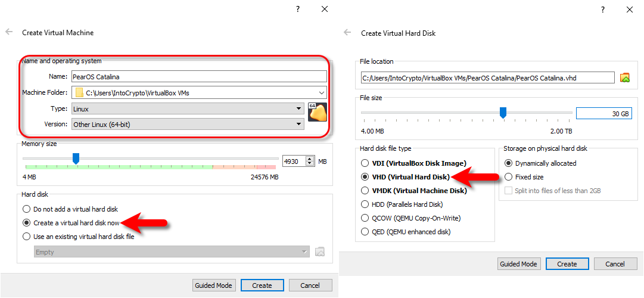Image resolution: width=644 pixels, height=298 pixels.
Task: Click the Machine Folder yellow folder icon
Action: point(79,92)
